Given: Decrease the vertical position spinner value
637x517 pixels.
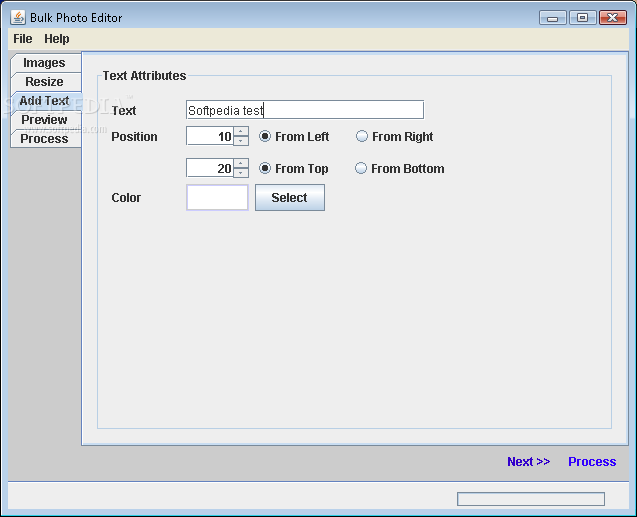Looking at the screenshot, I should point(241,173).
